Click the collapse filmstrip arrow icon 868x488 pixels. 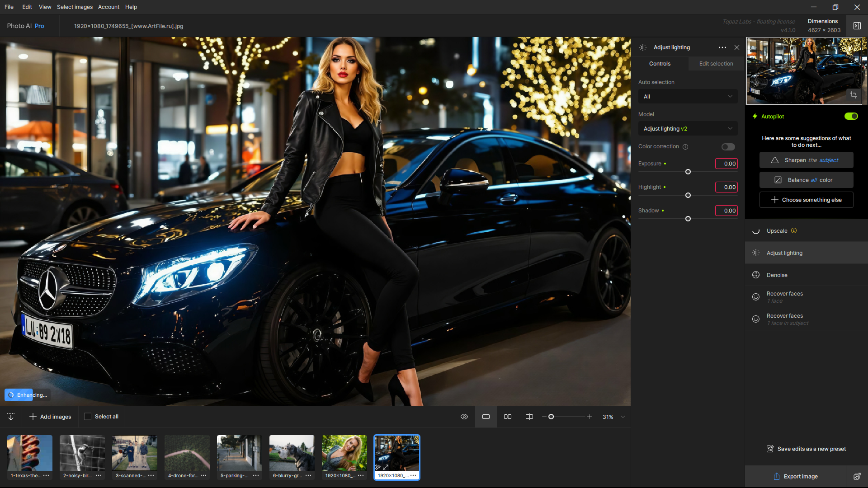coord(11,417)
